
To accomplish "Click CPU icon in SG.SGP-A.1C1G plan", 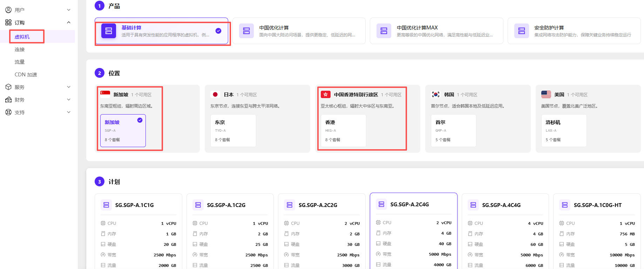I will 103,223.
